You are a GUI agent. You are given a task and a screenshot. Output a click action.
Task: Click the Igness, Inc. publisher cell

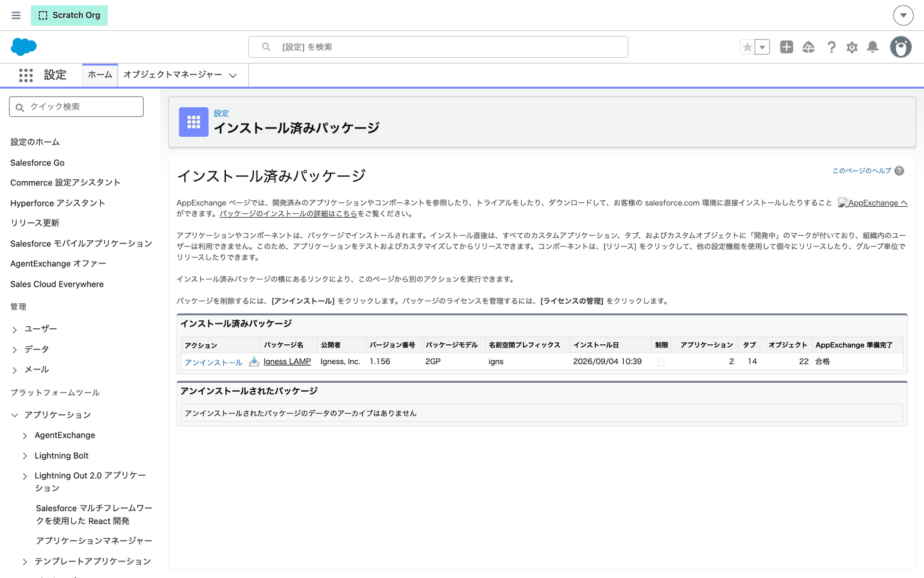tap(341, 362)
